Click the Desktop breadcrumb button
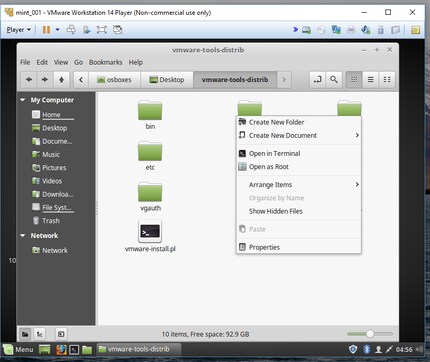 pos(167,80)
